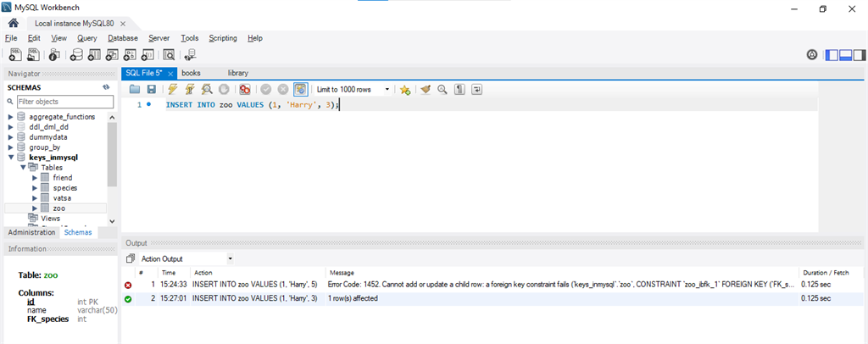Open the Query menu
Screen dimensions: 868x344
pos(87,38)
